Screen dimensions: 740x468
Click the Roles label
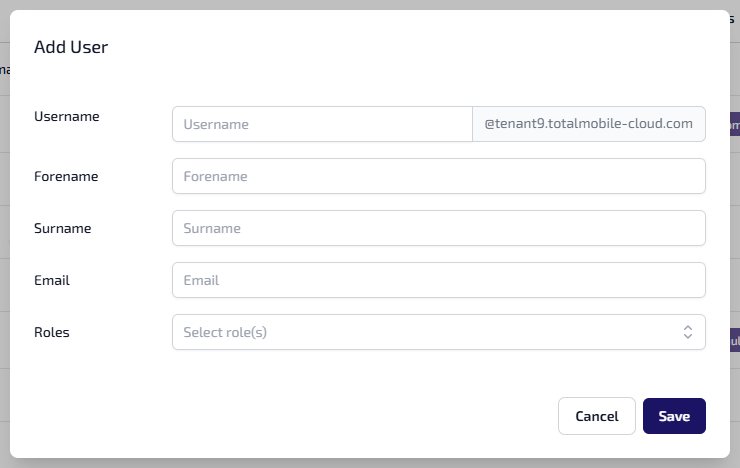[52, 332]
